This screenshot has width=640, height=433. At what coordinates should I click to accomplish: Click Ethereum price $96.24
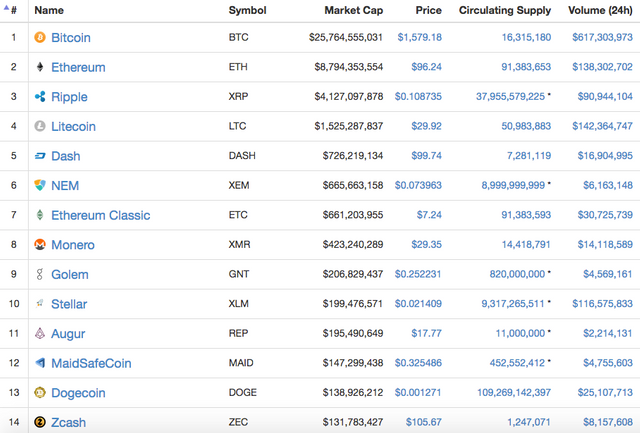pos(427,67)
